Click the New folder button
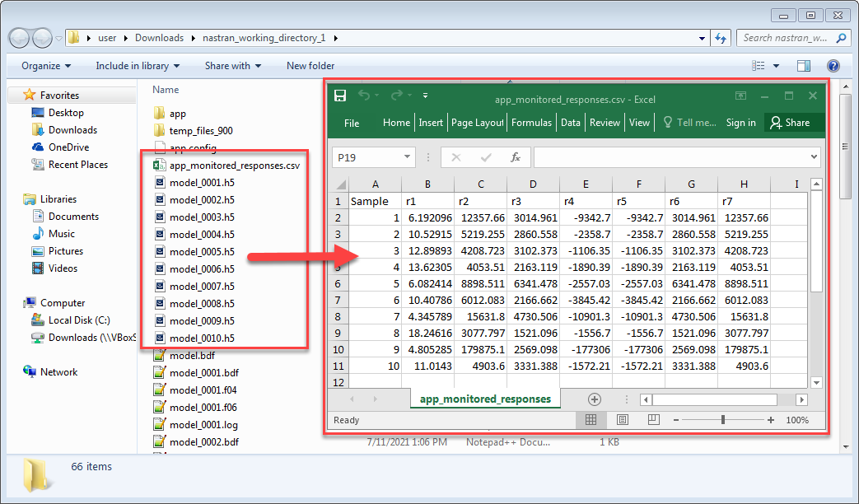859x504 pixels. pyautogui.click(x=310, y=66)
